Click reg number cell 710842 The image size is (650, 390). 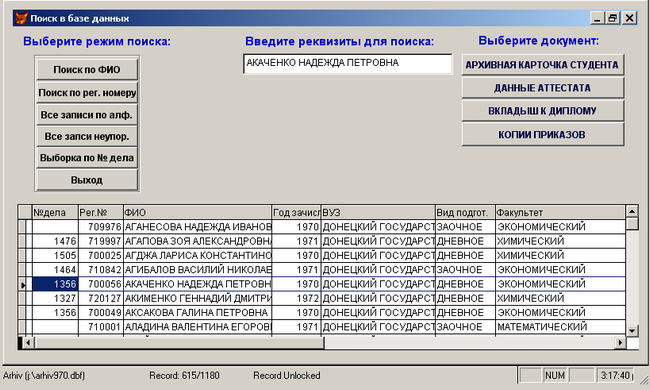101,270
